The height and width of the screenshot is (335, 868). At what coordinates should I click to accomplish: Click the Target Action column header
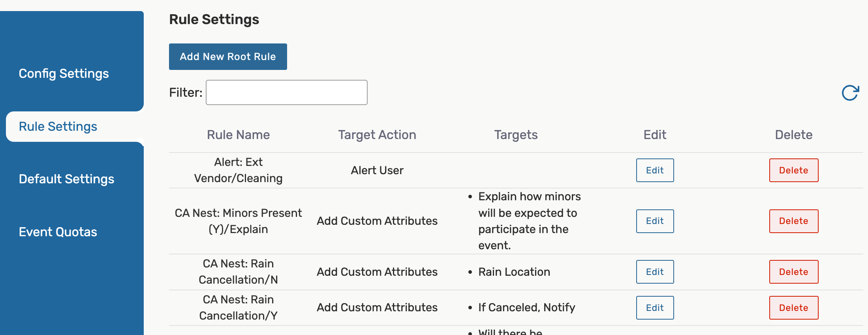(377, 135)
